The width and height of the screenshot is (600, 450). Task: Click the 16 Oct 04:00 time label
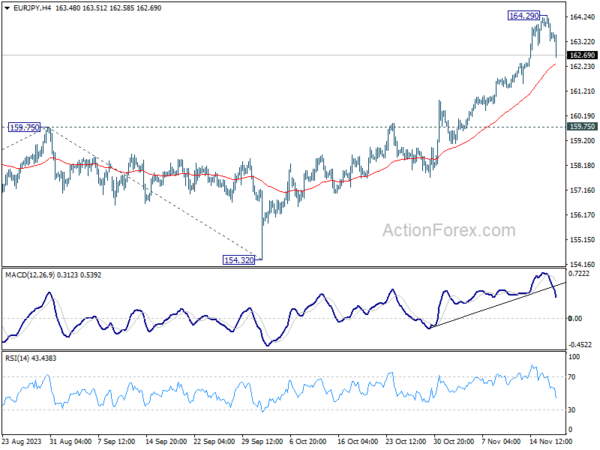pos(358,442)
